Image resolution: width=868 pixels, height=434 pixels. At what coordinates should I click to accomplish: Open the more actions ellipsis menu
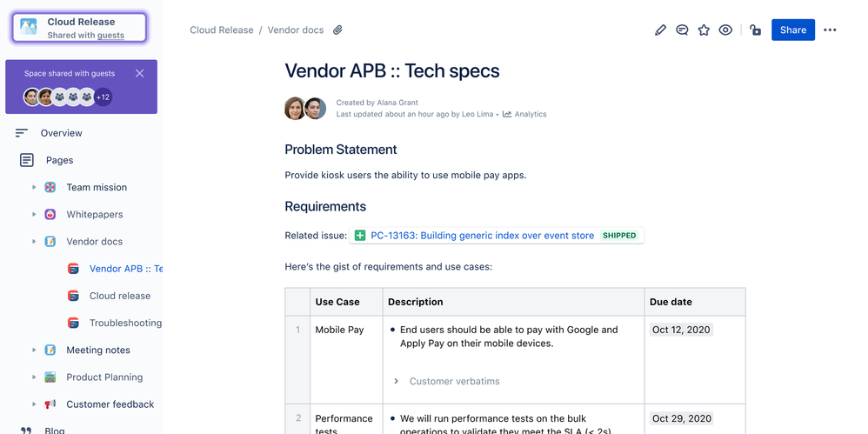tap(830, 30)
